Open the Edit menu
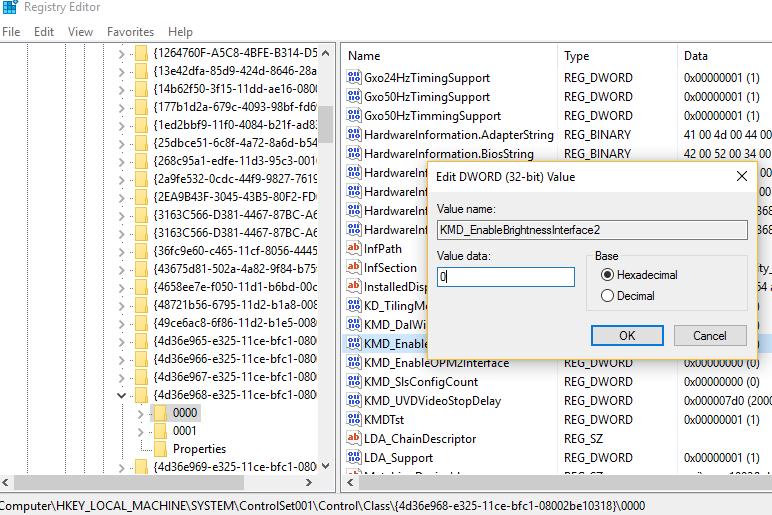Image resolution: width=772 pixels, height=515 pixels. 44,32
